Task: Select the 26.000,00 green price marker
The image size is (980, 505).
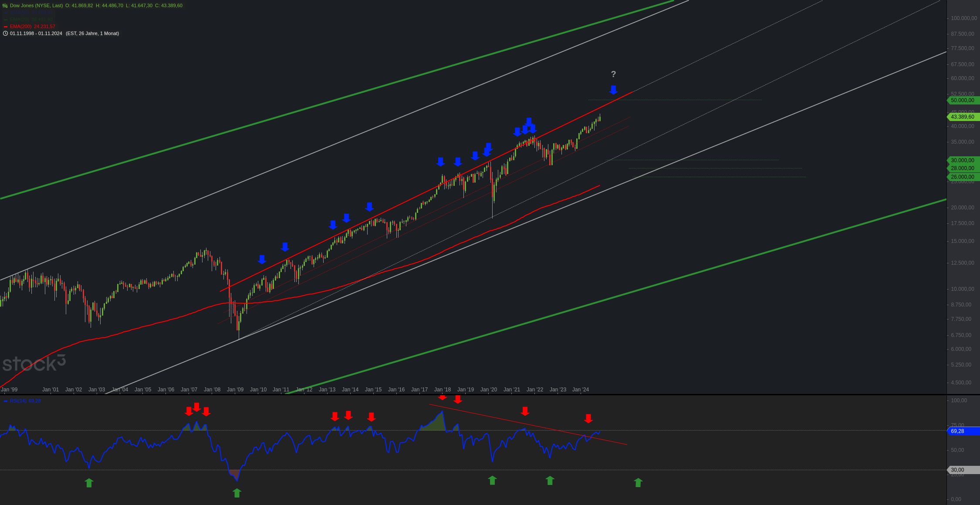Action: [x=963, y=177]
